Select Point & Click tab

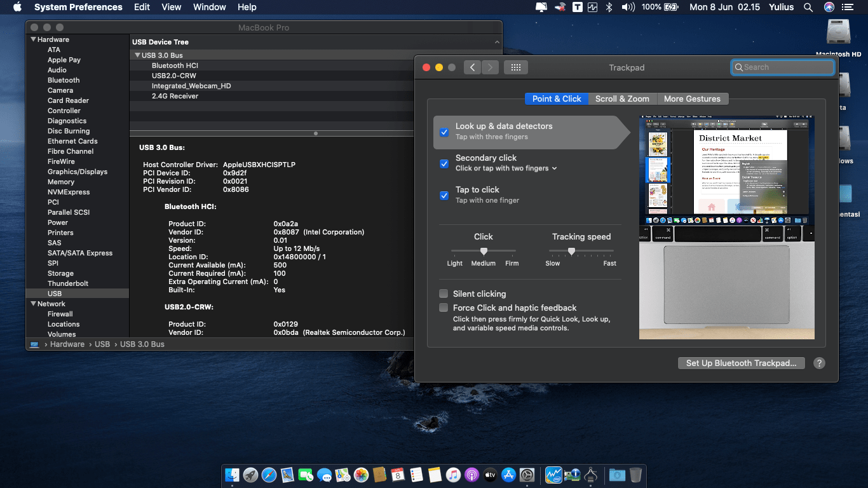557,98
